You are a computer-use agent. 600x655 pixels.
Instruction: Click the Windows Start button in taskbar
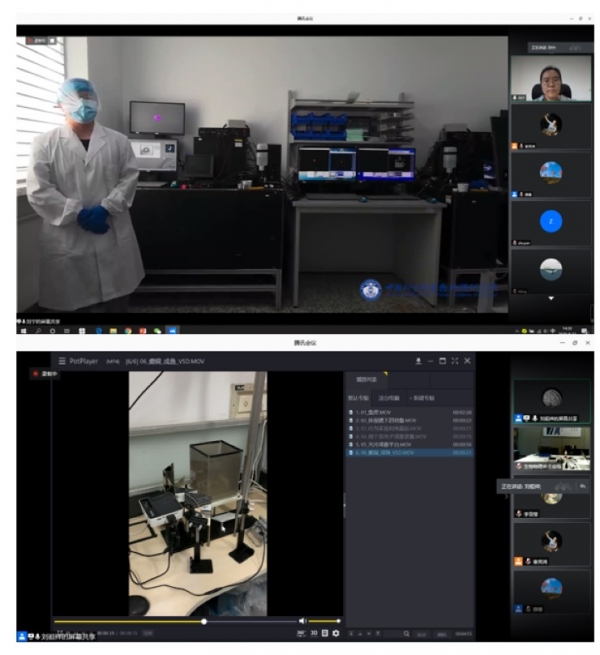[23, 331]
